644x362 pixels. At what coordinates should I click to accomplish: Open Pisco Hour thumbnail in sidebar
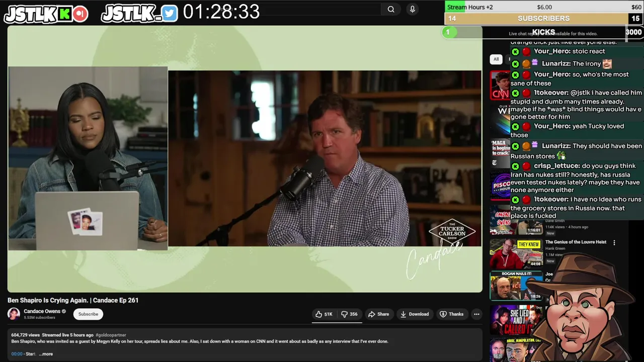pyautogui.click(x=500, y=186)
